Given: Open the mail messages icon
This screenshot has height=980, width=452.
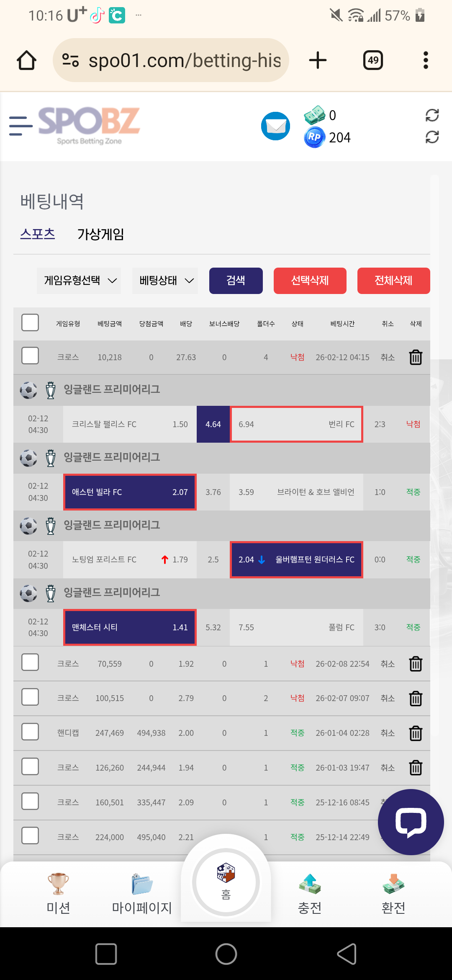Looking at the screenshot, I should (275, 126).
